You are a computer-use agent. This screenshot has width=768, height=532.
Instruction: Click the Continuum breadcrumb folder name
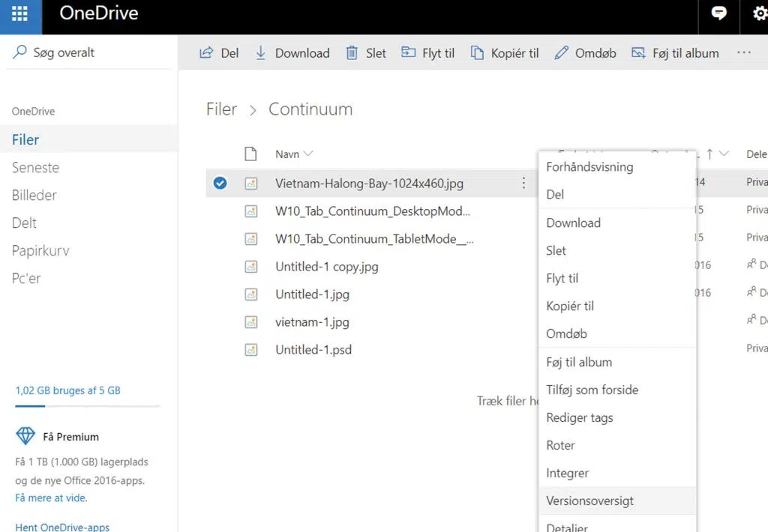(310, 109)
